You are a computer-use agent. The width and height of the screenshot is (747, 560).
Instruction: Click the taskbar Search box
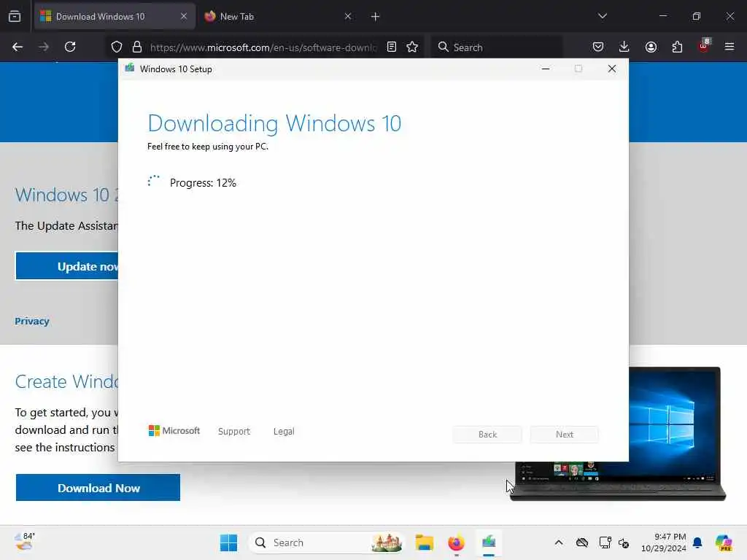[327, 542]
